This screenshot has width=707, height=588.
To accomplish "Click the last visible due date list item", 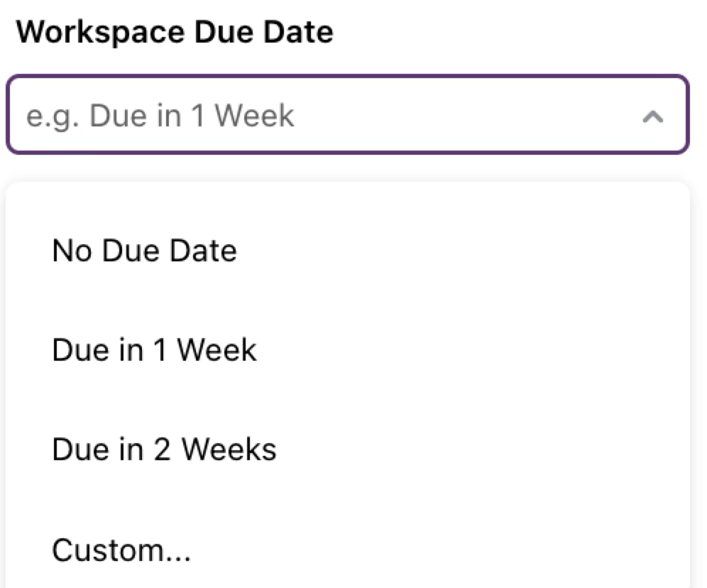I will click(x=121, y=549).
